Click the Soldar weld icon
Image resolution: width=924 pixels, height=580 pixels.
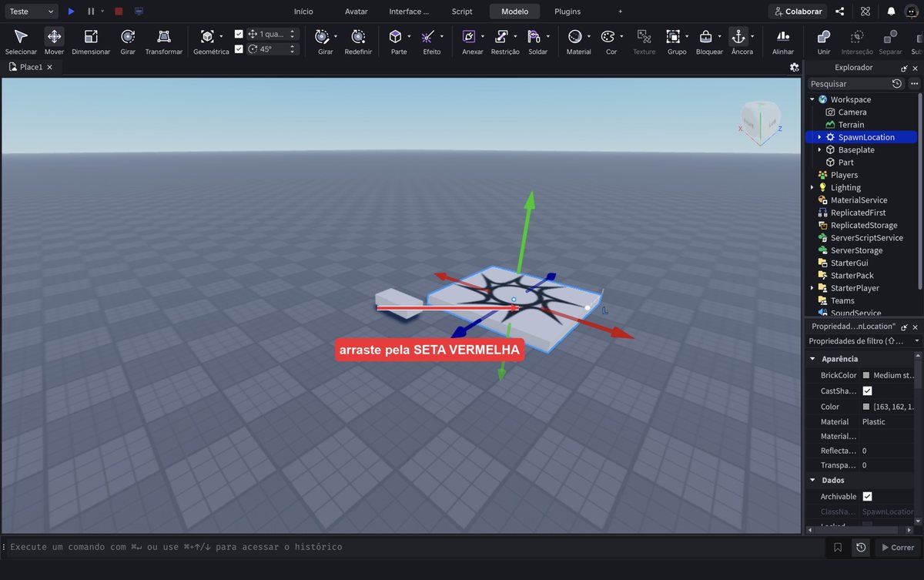point(534,36)
